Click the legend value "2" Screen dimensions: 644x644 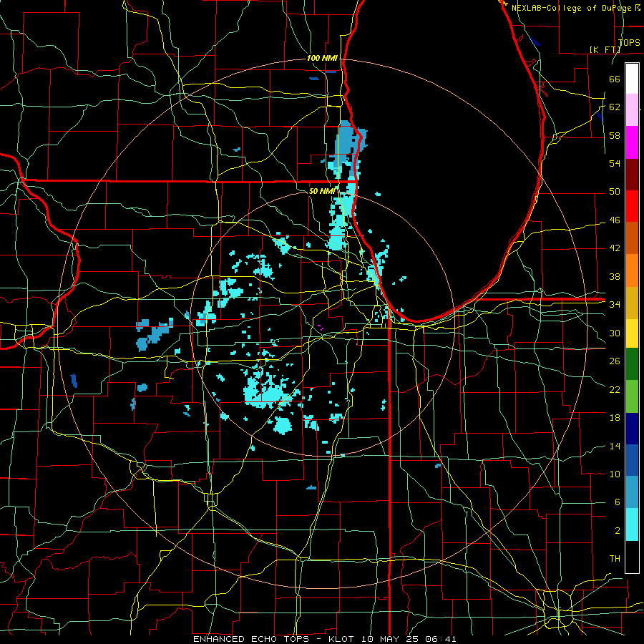pyautogui.click(x=617, y=531)
